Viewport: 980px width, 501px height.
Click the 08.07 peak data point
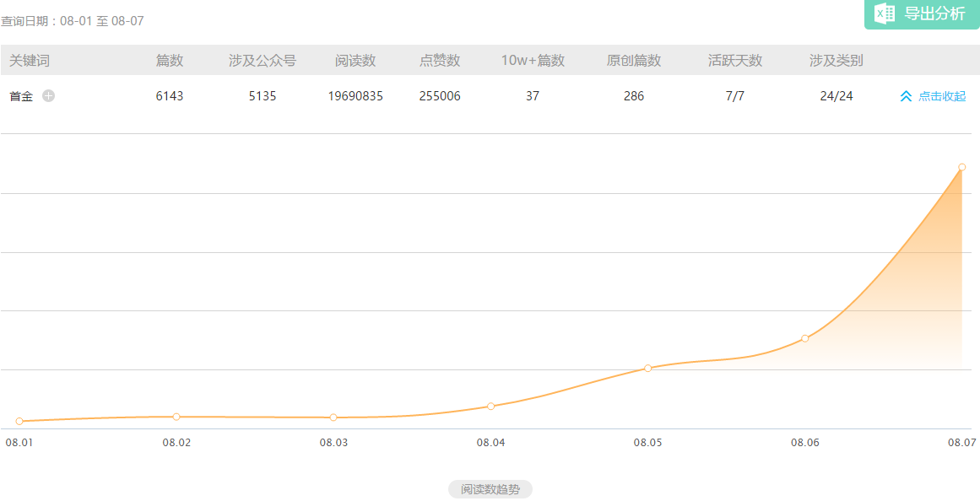coord(961,167)
